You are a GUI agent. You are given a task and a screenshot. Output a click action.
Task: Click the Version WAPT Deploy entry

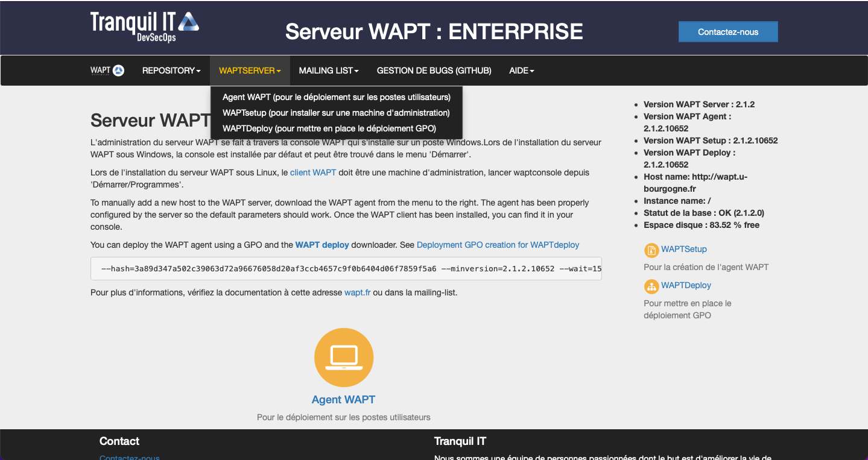[689, 159]
